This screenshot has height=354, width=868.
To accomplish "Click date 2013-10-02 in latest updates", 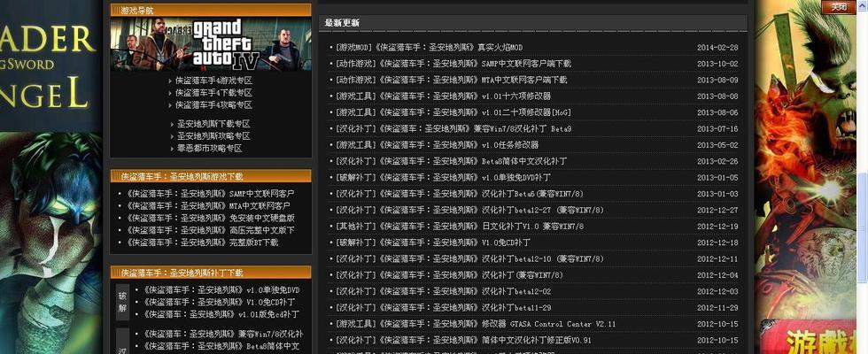I will [717, 64].
